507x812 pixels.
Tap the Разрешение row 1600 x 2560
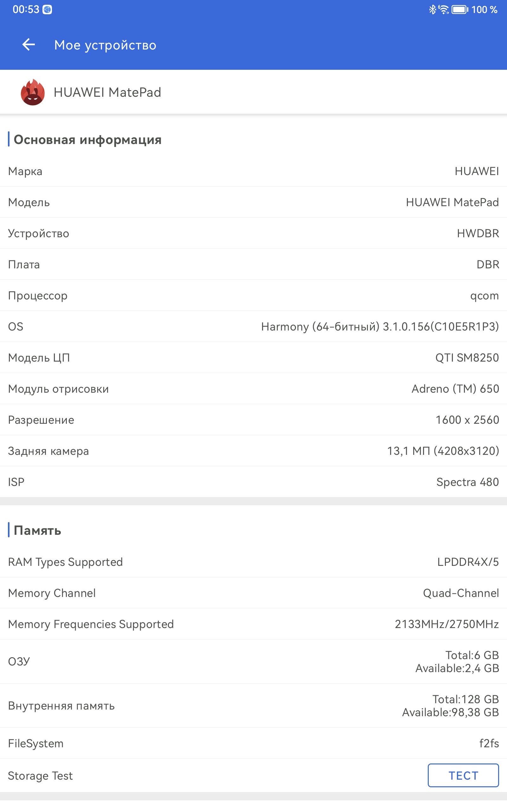253,420
